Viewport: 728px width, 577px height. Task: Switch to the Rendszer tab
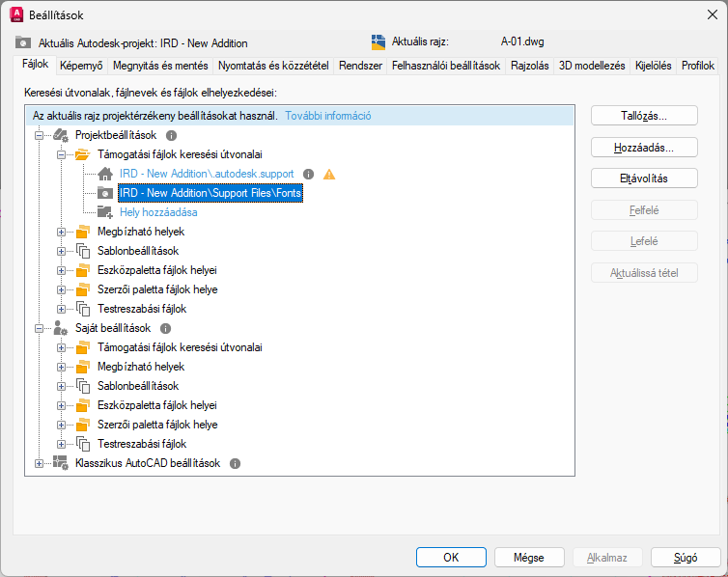[x=360, y=66]
